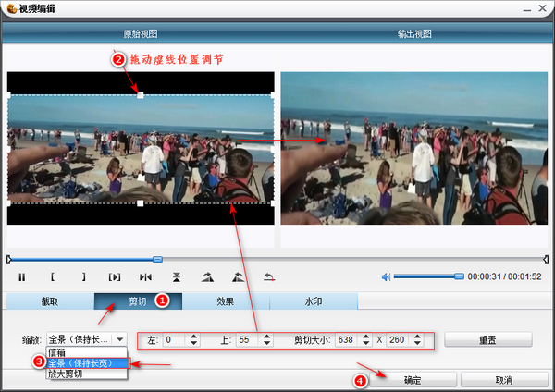Image resolution: width=555 pixels, height=392 pixels.
Task: Rotate video clockwise 90 degrees
Action: coord(207,277)
